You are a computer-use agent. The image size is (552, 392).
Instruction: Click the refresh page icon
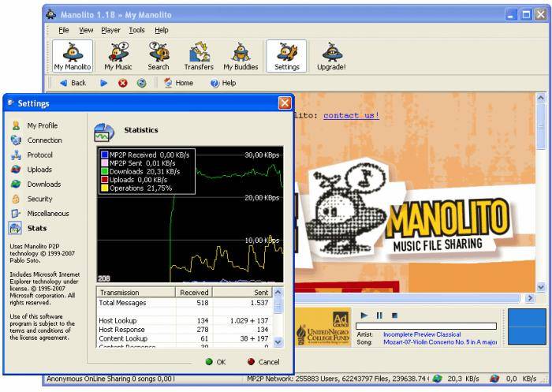[x=141, y=83]
